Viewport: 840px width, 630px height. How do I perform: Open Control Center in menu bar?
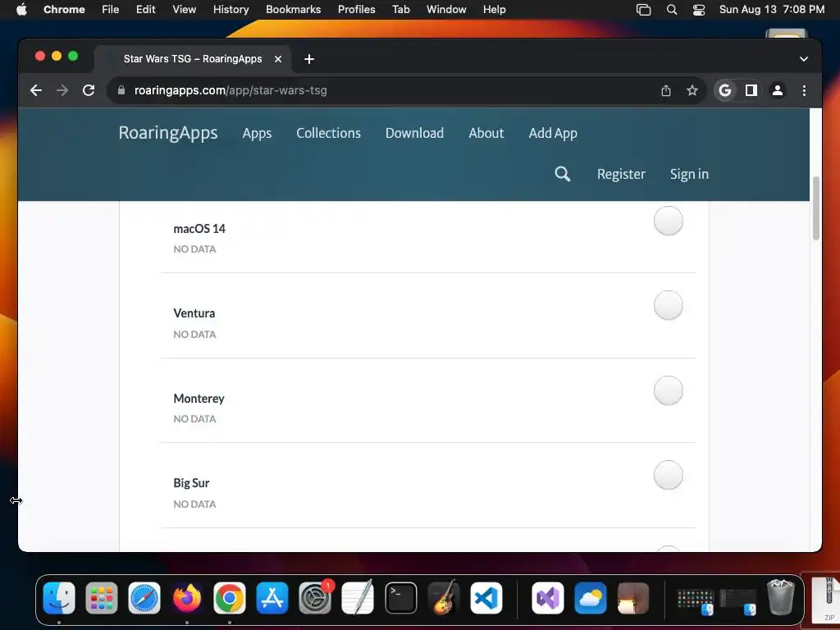699,10
